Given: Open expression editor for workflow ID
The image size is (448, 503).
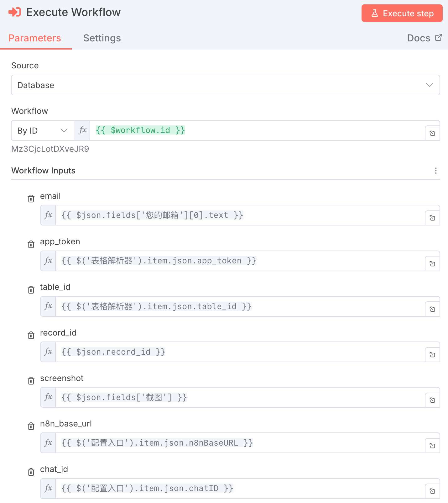Looking at the screenshot, I should tap(432, 133).
